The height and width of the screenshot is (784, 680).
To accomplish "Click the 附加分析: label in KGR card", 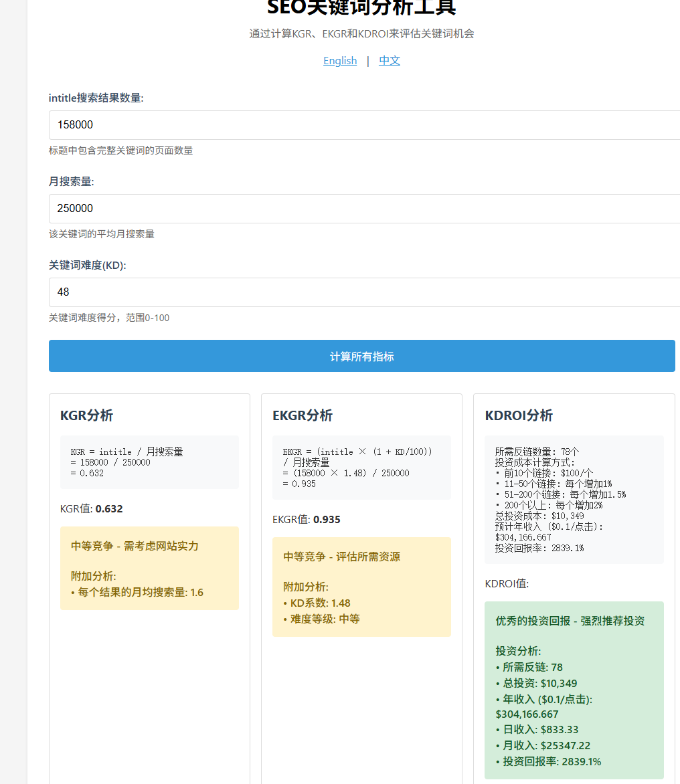I will 94,577.
